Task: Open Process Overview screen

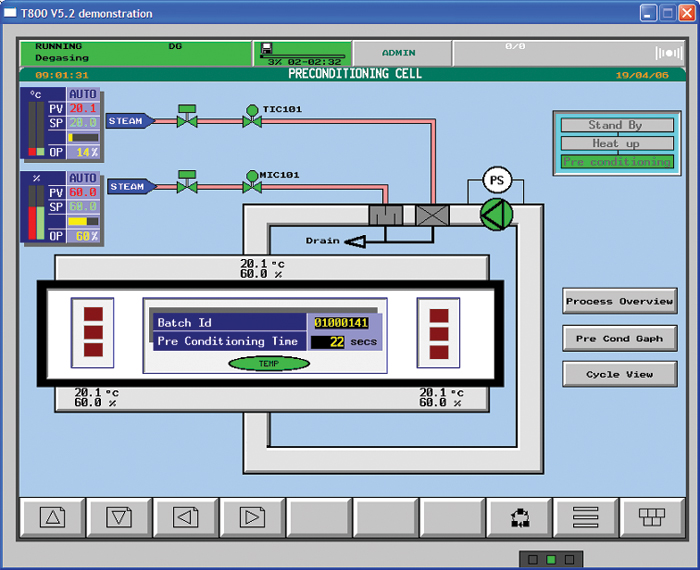Action: pyautogui.click(x=620, y=301)
